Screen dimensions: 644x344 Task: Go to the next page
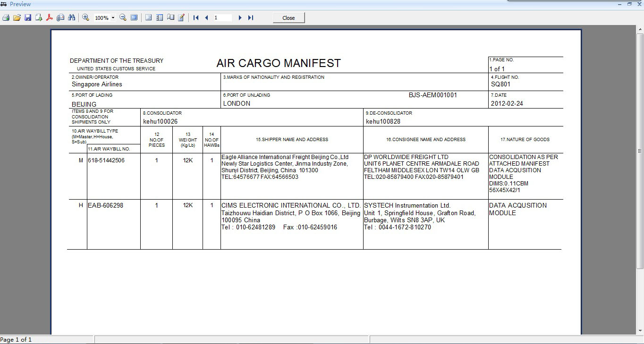[x=240, y=17]
